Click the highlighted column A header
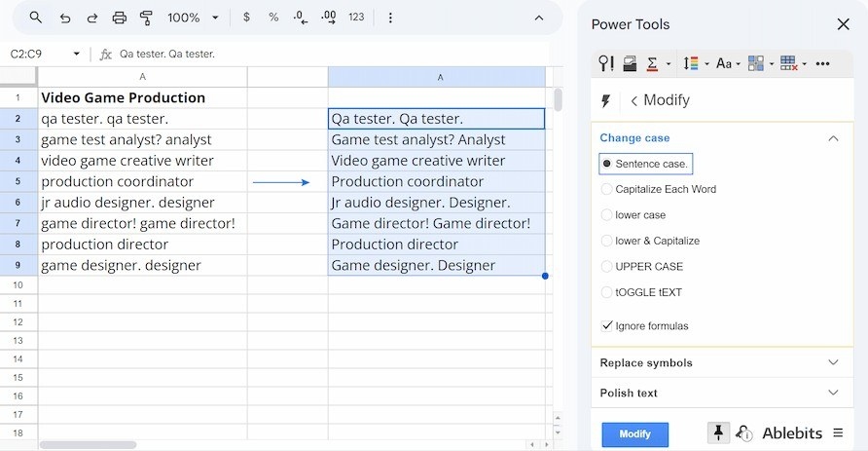Viewport: 868px width, 451px height. point(436,77)
